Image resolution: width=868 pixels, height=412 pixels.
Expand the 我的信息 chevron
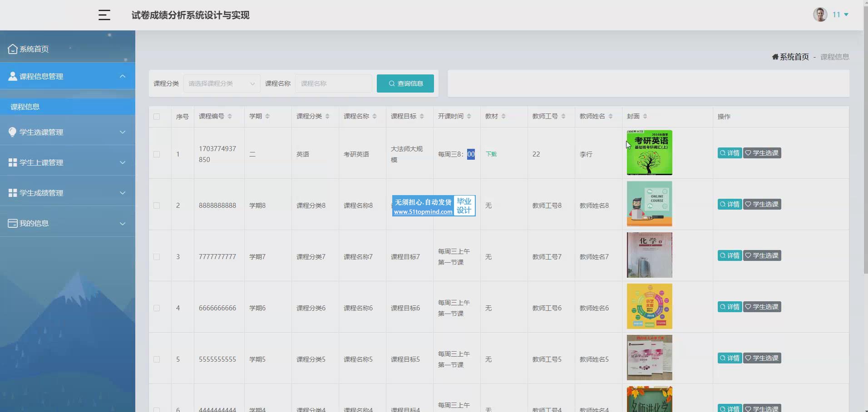click(x=123, y=223)
